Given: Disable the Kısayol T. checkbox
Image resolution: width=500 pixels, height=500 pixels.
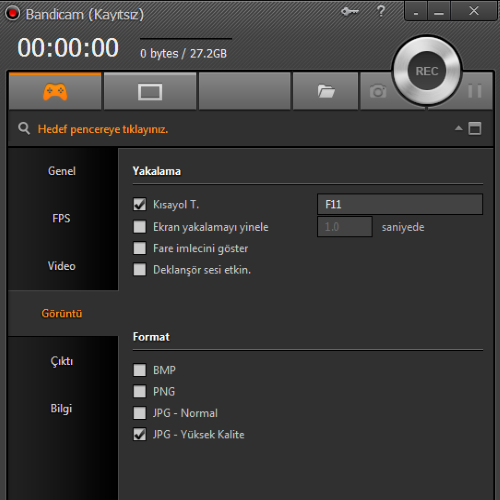Looking at the screenshot, I should [x=140, y=204].
